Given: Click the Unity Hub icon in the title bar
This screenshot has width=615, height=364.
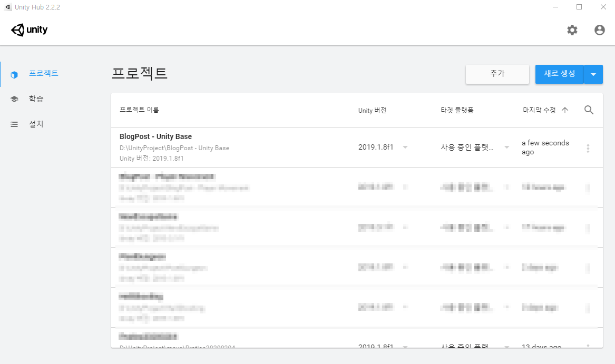Looking at the screenshot, I should 8,7.
